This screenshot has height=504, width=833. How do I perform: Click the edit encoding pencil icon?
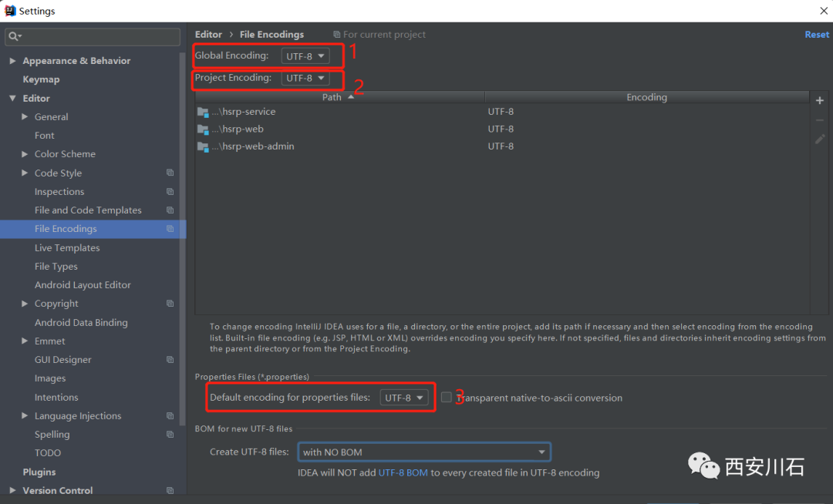pyautogui.click(x=820, y=139)
